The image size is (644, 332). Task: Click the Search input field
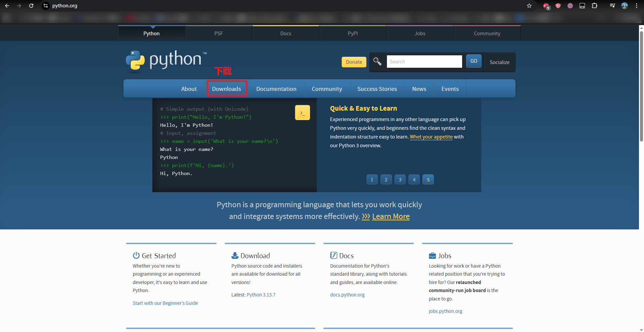tap(424, 62)
